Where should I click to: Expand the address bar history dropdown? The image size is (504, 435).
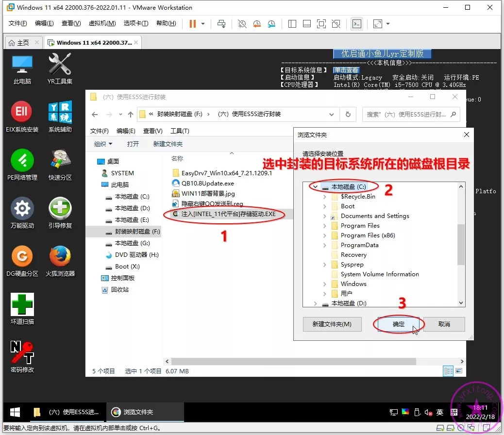(332, 115)
